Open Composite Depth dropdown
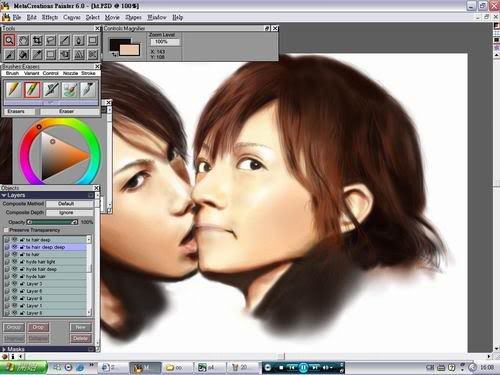500x375 pixels. click(70, 212)
